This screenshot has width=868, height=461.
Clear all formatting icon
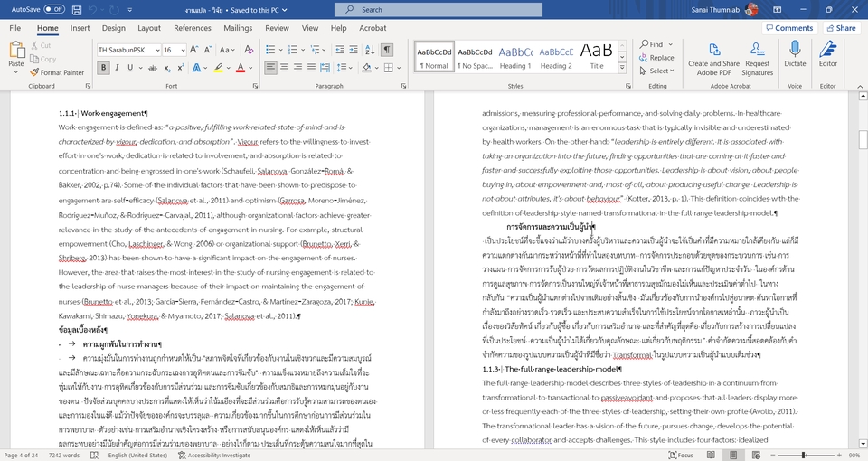[x=250, y=50]
